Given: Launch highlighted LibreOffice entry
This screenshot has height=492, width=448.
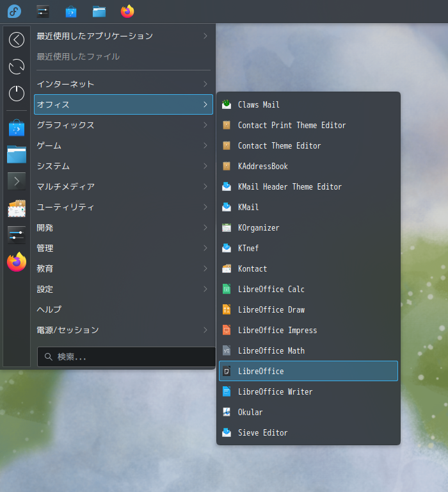Looking at the screenshot, I should pyautogui.click(x=308, y=371).
